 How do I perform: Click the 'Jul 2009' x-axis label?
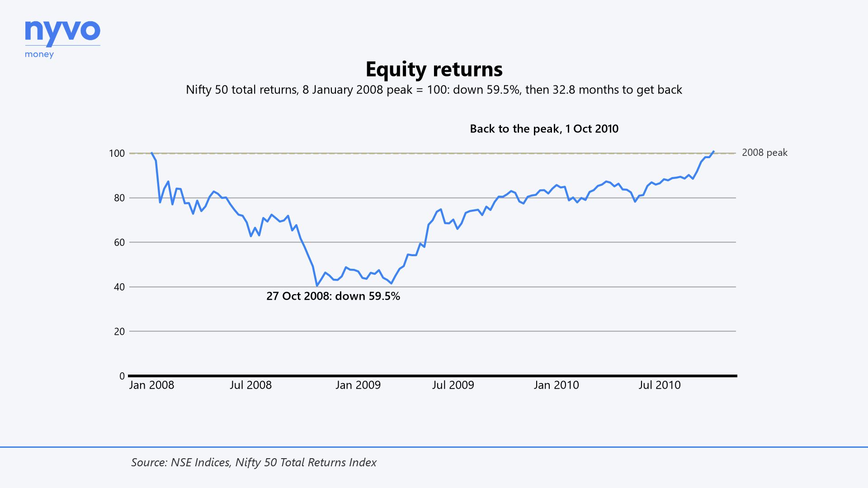coord(453,385)
